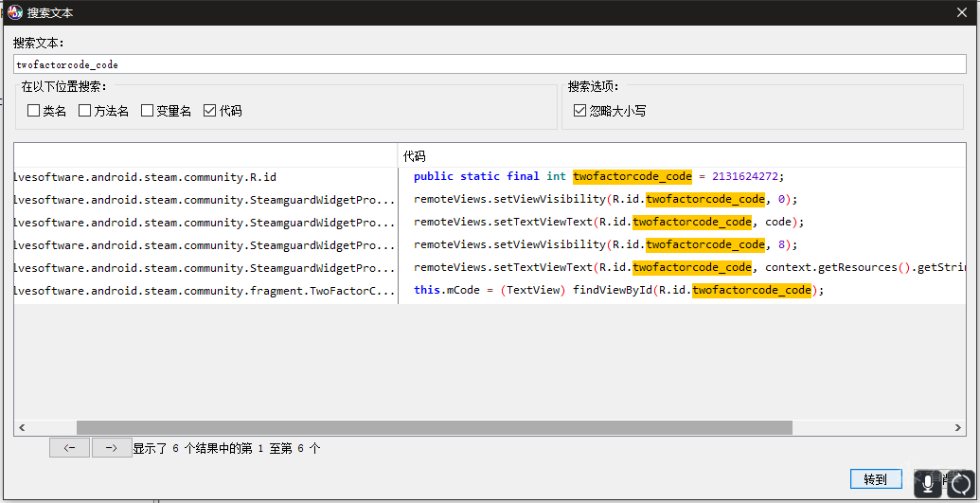The image size is (980, 503).
Task: Click the node cell ending 'community.R.id'
Action: [205, 177]
